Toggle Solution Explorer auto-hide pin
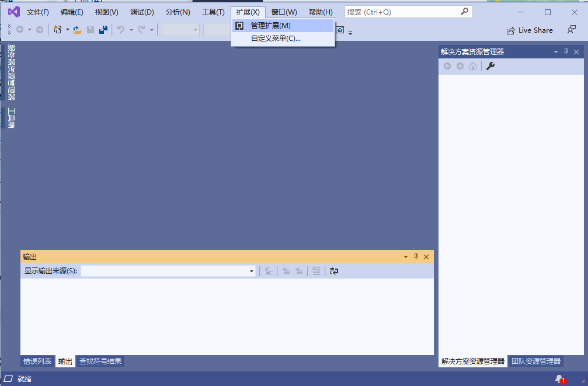Screen dimensions: 588x386 [x=566, y=52]
